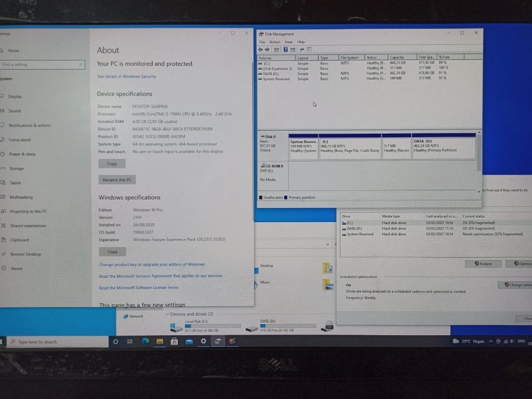Click Change product key or upgrade link

click(x=151, y=265)
